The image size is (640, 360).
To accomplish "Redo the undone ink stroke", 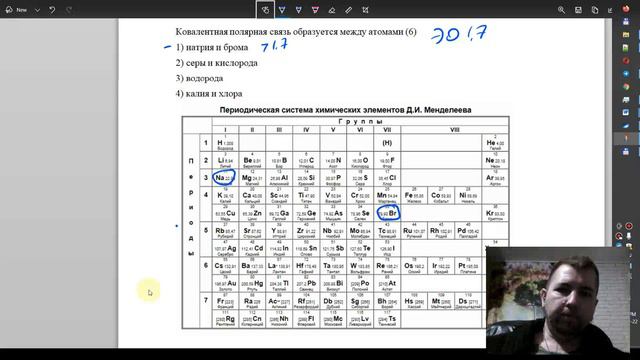I will [69, 10].
